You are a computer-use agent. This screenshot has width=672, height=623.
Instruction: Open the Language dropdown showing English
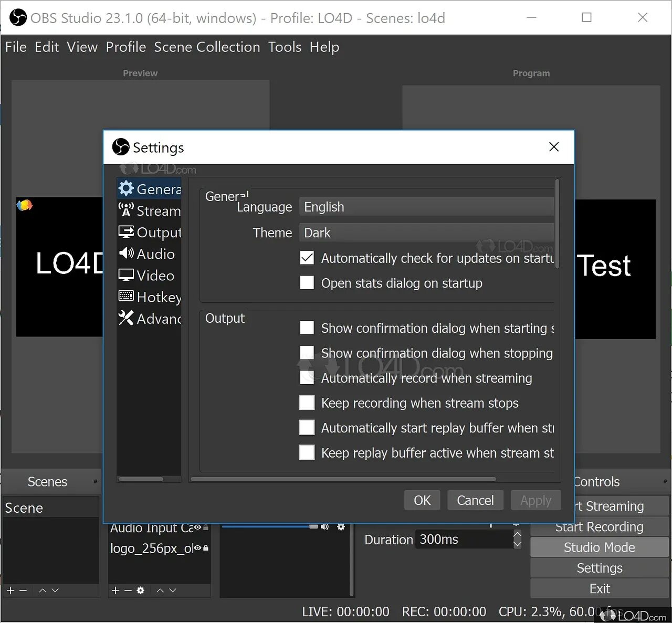426,207
